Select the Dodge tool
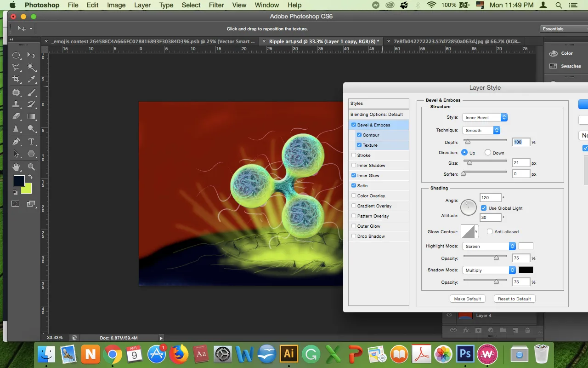Image resolution: width=588 pixels, height=368 pixels. click(31, 129)
